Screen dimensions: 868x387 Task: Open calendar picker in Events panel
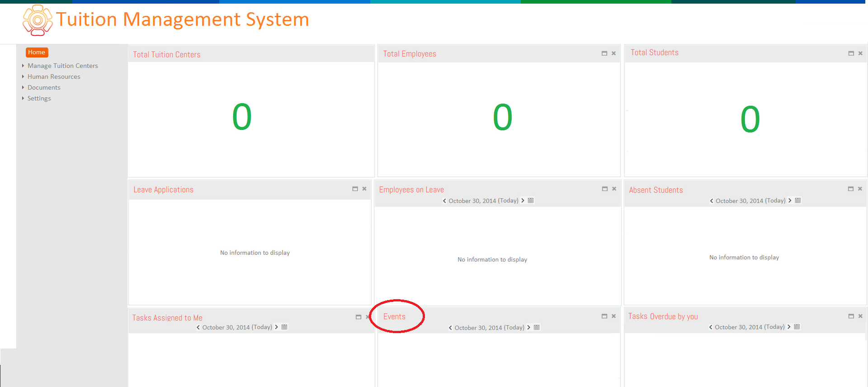537,327
